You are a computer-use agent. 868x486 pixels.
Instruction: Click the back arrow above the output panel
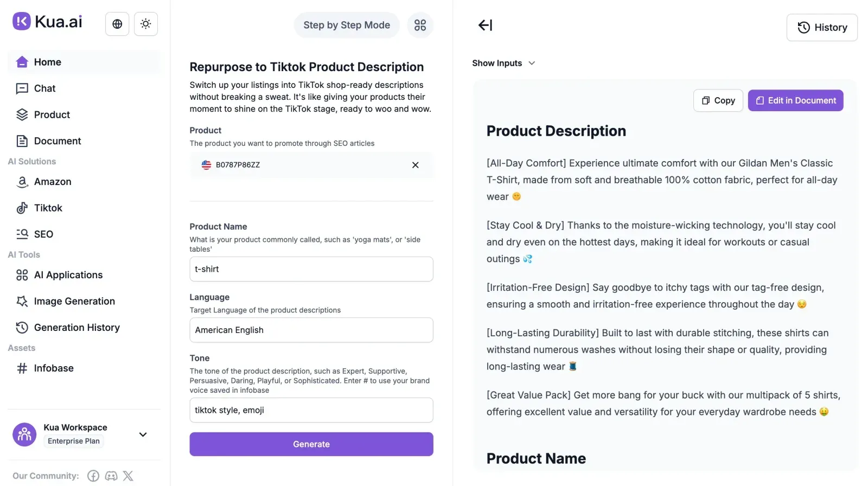484,25
